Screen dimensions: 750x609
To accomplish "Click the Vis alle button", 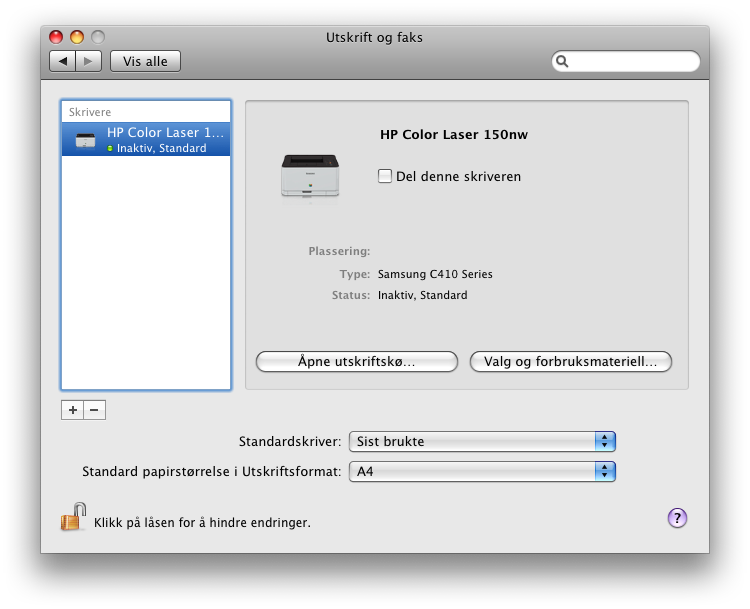I will click(x=145, y=61).
